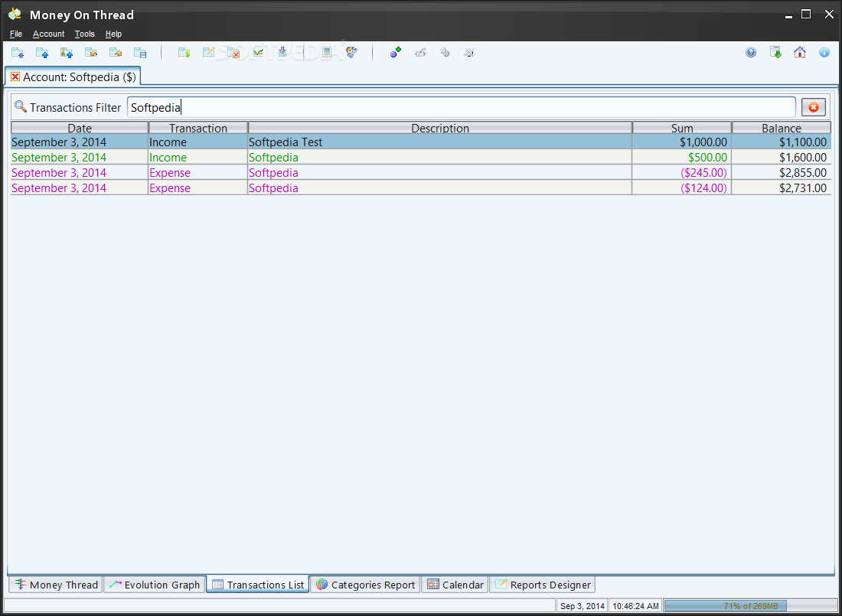Viewport: 842px width, 616px height.
Task: Click the Money On Thread title bar app icon
Action: (15, 15)
